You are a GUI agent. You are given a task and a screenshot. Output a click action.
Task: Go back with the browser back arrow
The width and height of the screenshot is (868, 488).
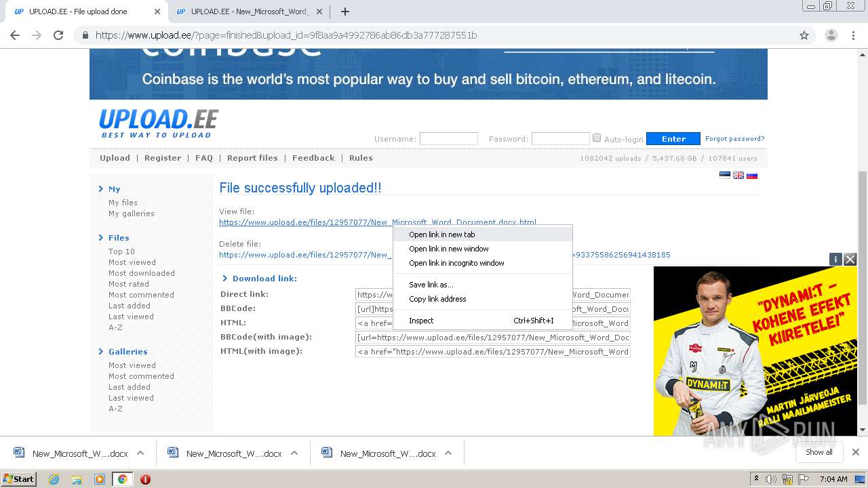15,35
